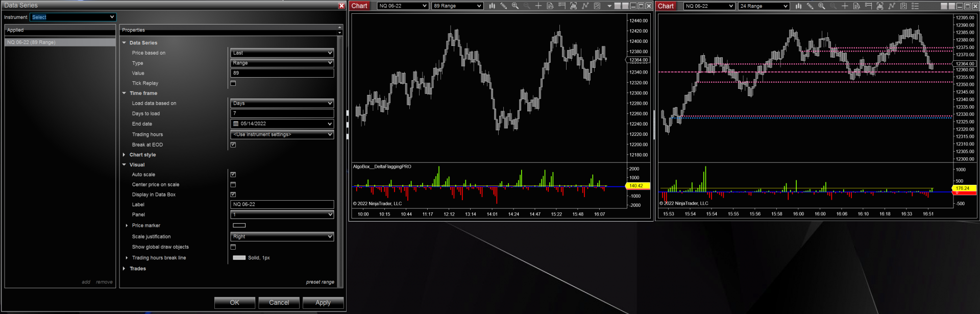Screen dimensions: 980x314
Task: Open bar type selector in 89 Range chart
Action: (x=492, y=6)
